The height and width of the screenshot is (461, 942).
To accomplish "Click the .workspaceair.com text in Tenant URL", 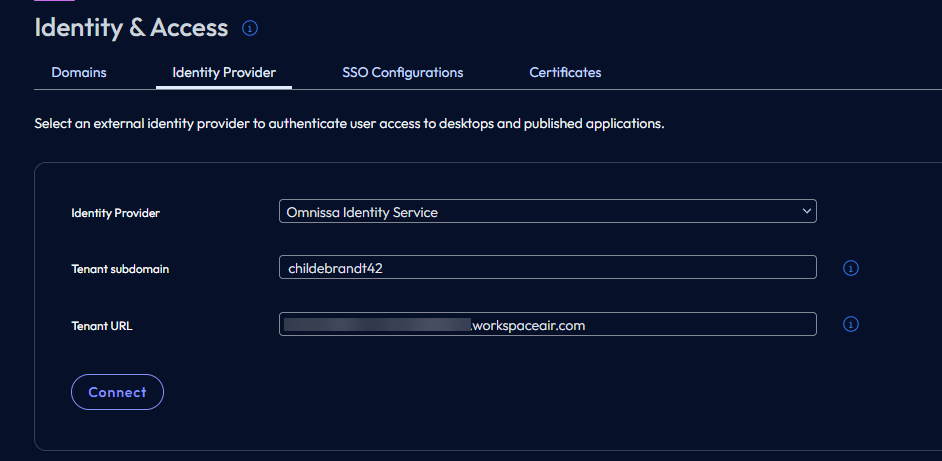I will pos(528,325).
